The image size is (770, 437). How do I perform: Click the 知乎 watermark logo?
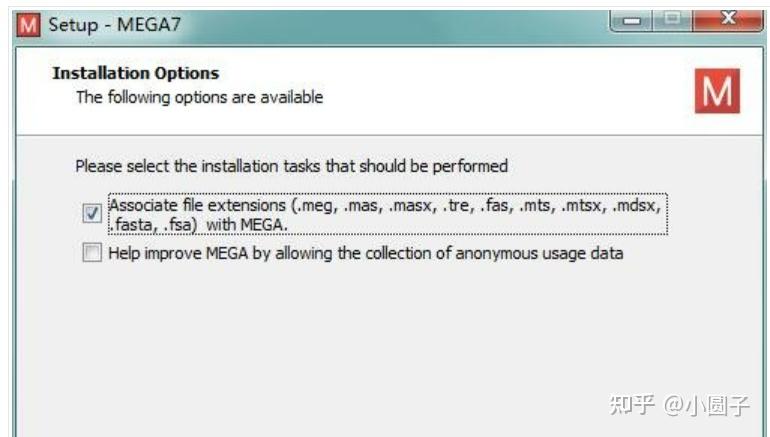[632, 405]
